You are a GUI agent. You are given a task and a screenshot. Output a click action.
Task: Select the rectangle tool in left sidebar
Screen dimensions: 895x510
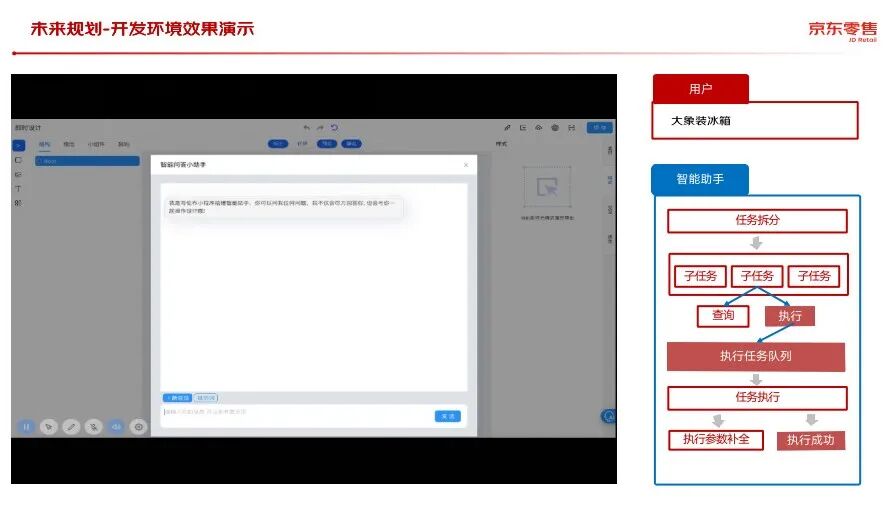[x=18, y=160]
